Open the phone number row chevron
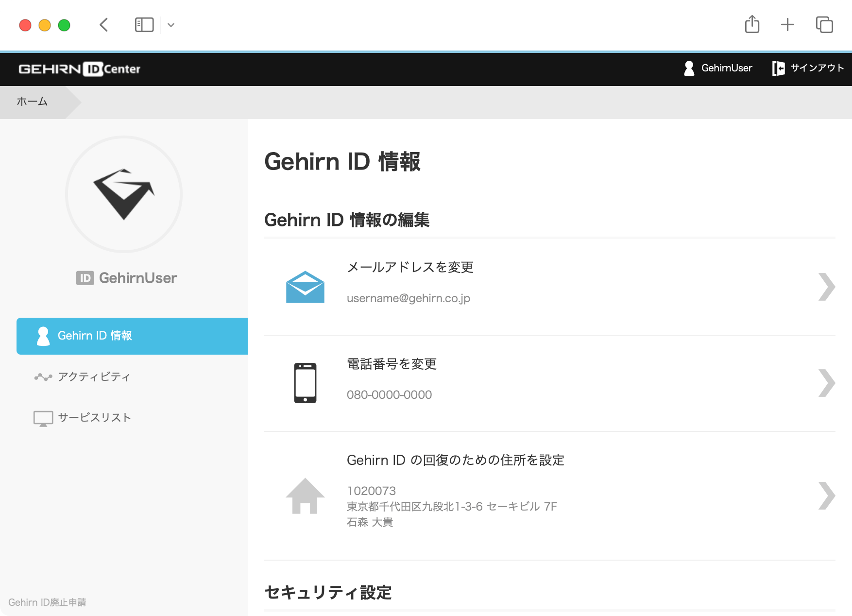Image resolution: width=852 pixels, height=616 pixels. tap(826, 383)
